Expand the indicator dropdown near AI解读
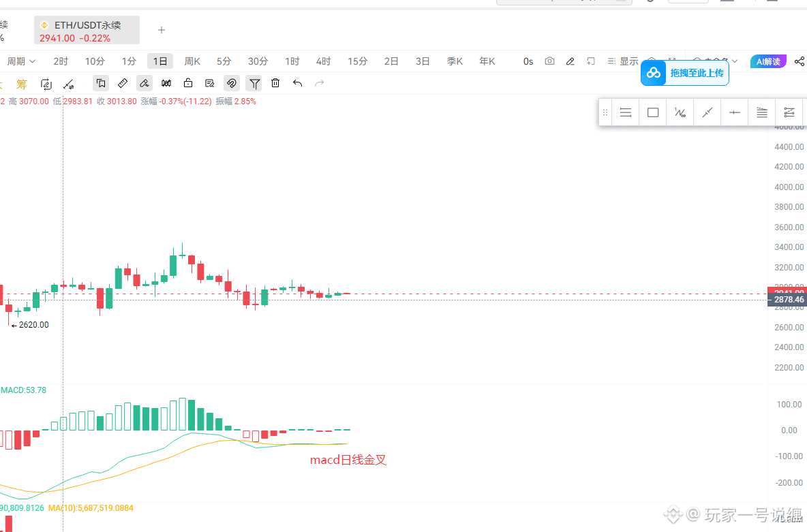 [734, 61]
